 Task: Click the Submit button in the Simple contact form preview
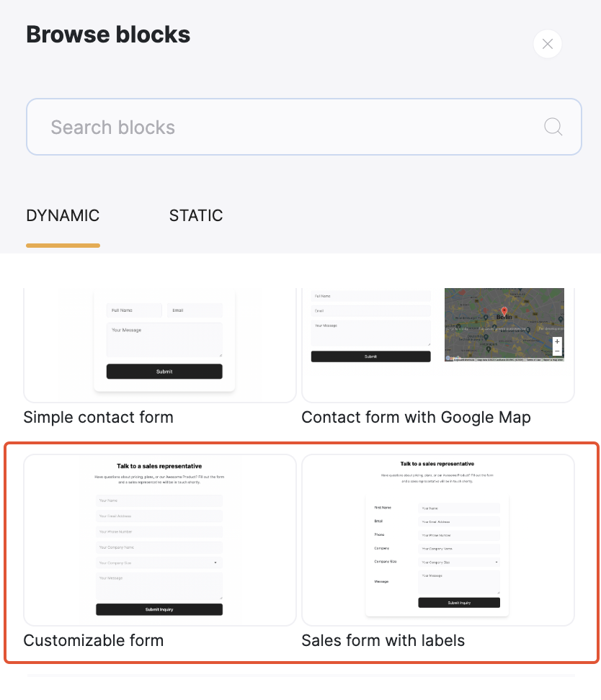click(x=164, y=371)
